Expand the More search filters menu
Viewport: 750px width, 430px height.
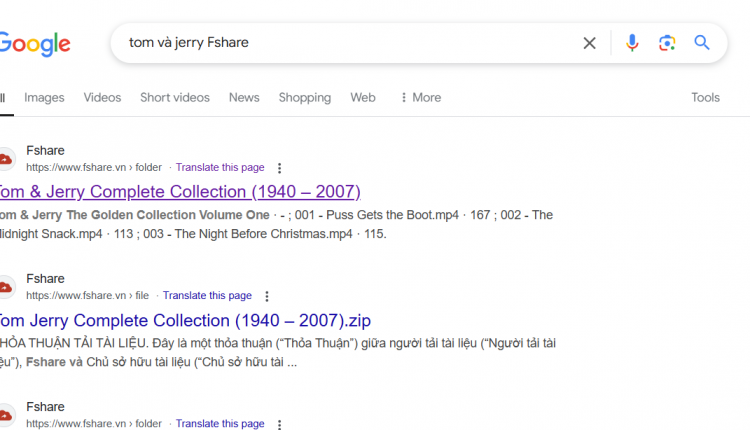[x=420, y=98]
